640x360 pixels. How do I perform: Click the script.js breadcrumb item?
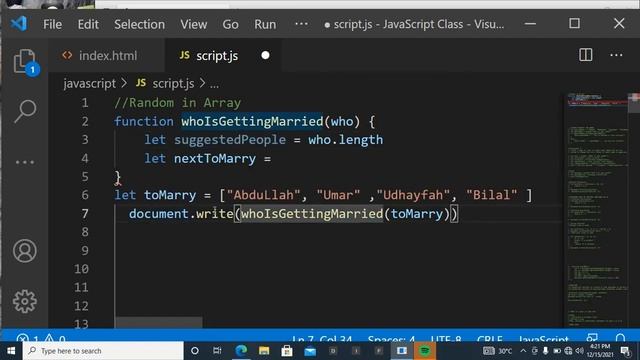165,83
